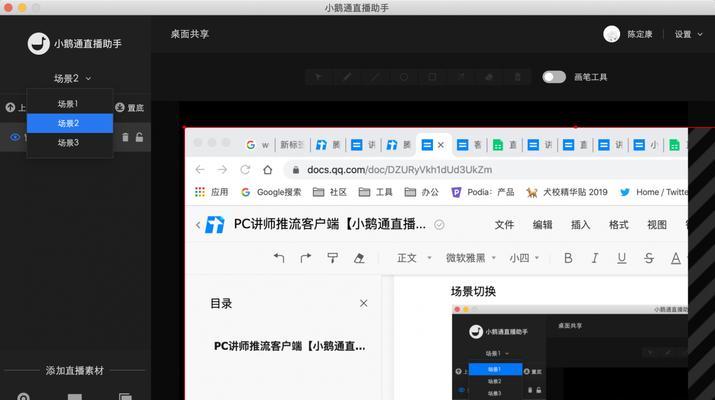Select 场景3 from the scene list
This screenshot has width=715, height=400.
[70, 143]
